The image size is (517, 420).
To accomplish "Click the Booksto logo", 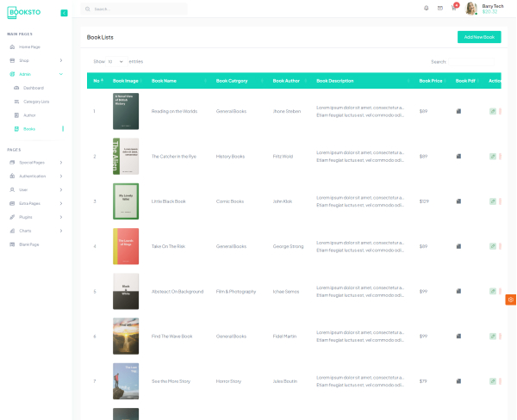I will pyautogui.click(x=29, y=13).
